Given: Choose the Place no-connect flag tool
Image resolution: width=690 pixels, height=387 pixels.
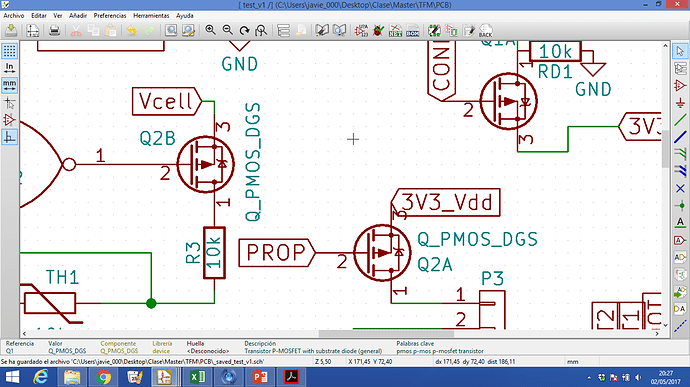Looking at the screenshot, I should 680,188.
